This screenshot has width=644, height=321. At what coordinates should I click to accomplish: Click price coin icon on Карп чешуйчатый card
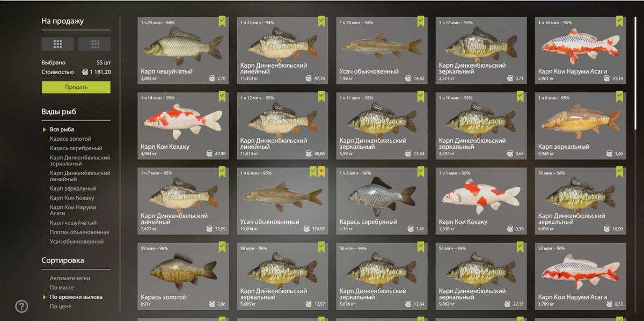coord(212,78)
